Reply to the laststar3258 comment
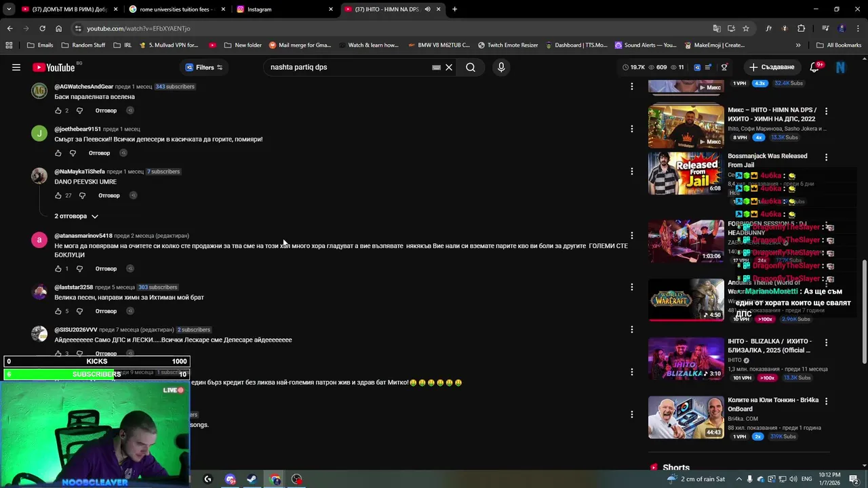Image resolution: width=868 pixels, height=488 pixels. click(106, 311)
